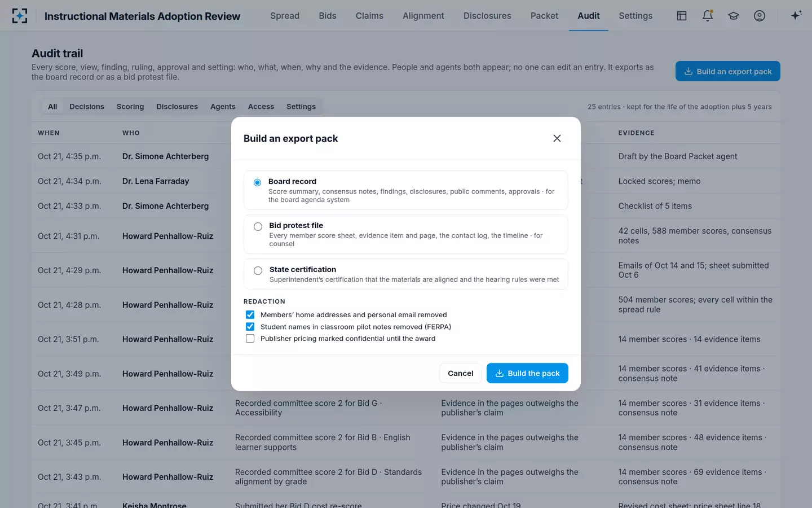
Task: Open the Bids tab
Action: pyautogui.click(x=328, y=16)
